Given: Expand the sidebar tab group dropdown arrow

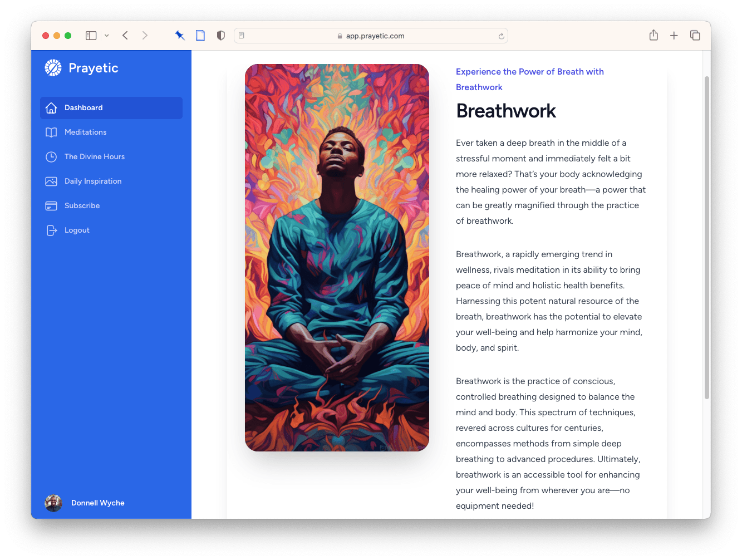Looking at the screenshot, I should [x=107, y=36].
